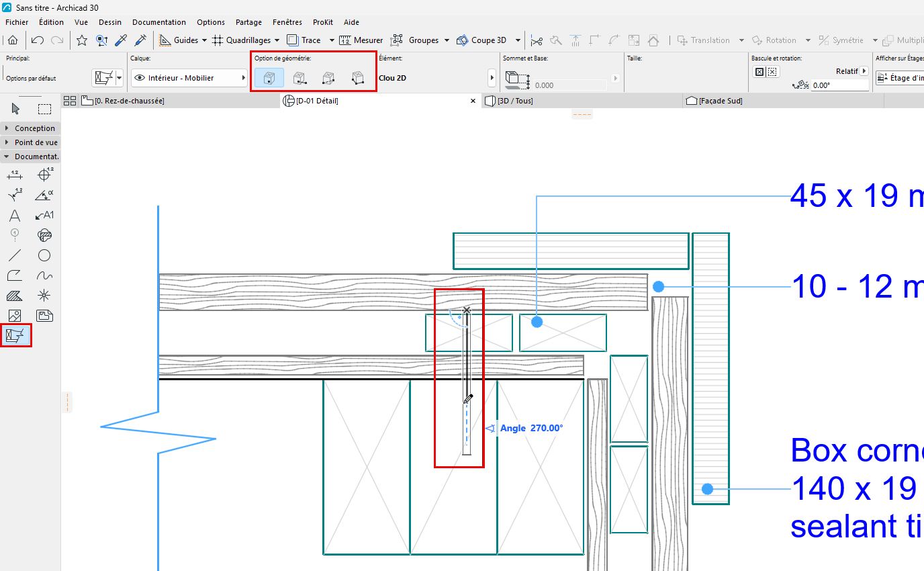Activate the Text tool
The height and width of the screenshot is (571, 924).
coord(15,215)
